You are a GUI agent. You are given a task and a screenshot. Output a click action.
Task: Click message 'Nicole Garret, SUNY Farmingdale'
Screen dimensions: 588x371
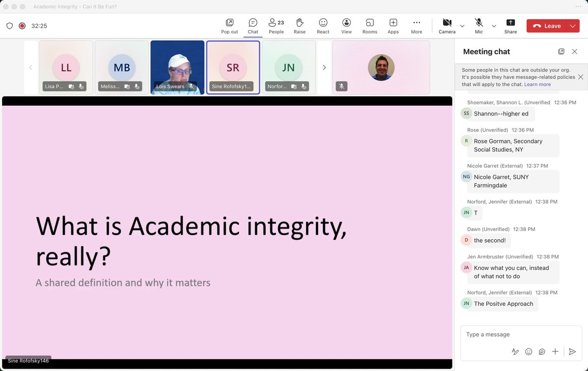coord(513,181)
